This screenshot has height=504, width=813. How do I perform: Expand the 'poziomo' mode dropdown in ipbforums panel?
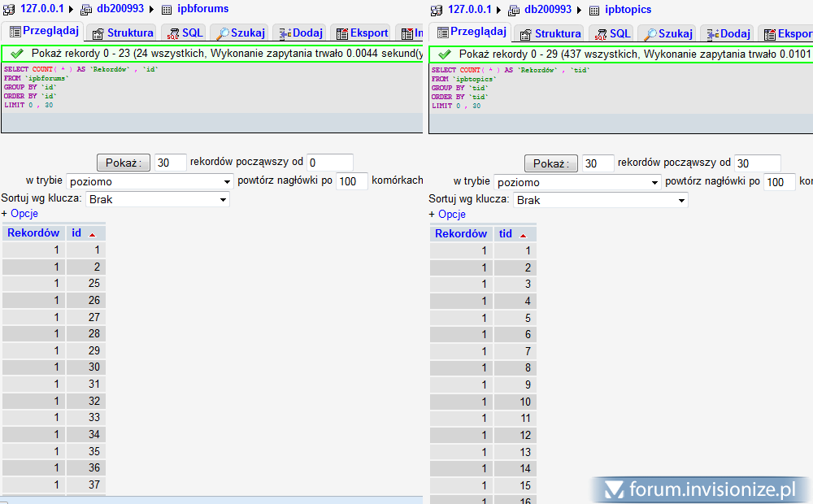tap(150, 182)
